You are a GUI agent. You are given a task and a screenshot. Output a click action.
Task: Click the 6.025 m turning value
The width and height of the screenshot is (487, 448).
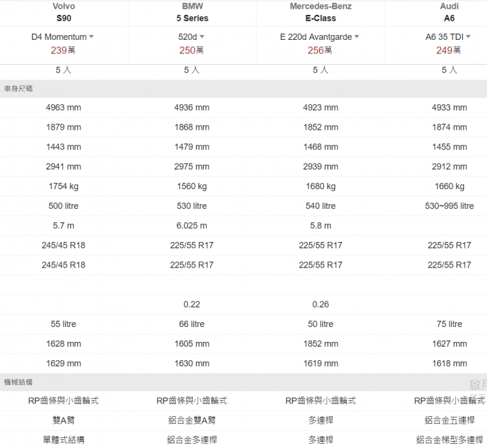[x=191, y=226]
